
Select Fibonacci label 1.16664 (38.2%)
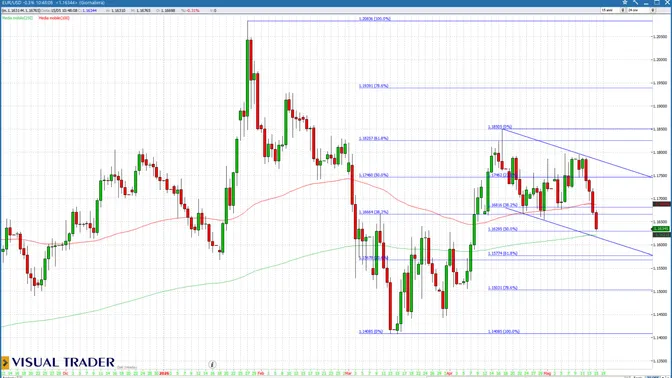click(x=374, y=212)
